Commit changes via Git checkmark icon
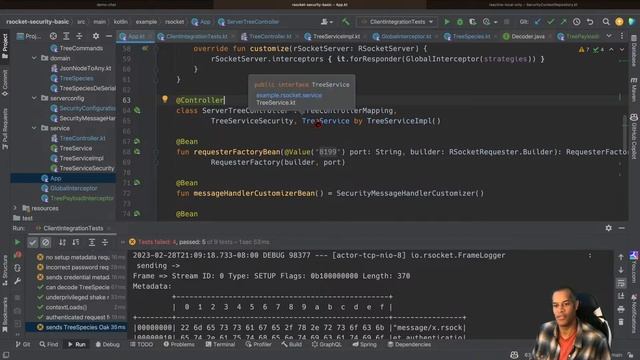The image size is (640, 360). tap(551, 22)
